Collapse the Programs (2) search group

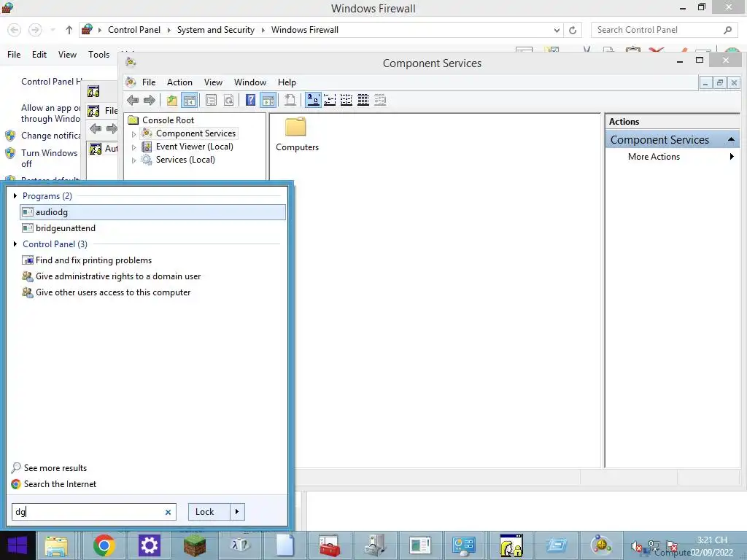click(x=15, y=195)
